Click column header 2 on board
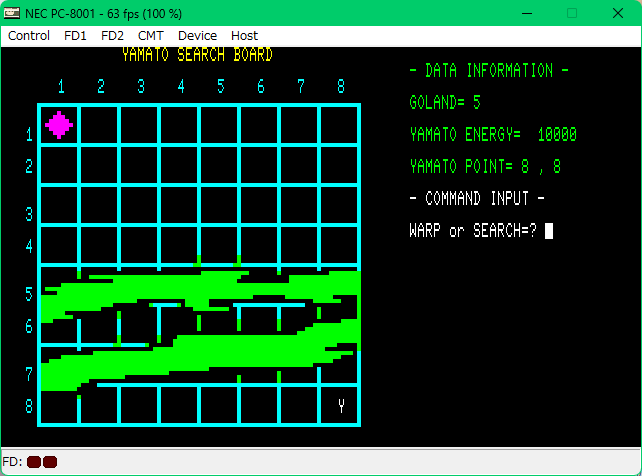The height and width of the screenshot is (476, 642). [x=101, y=86]
